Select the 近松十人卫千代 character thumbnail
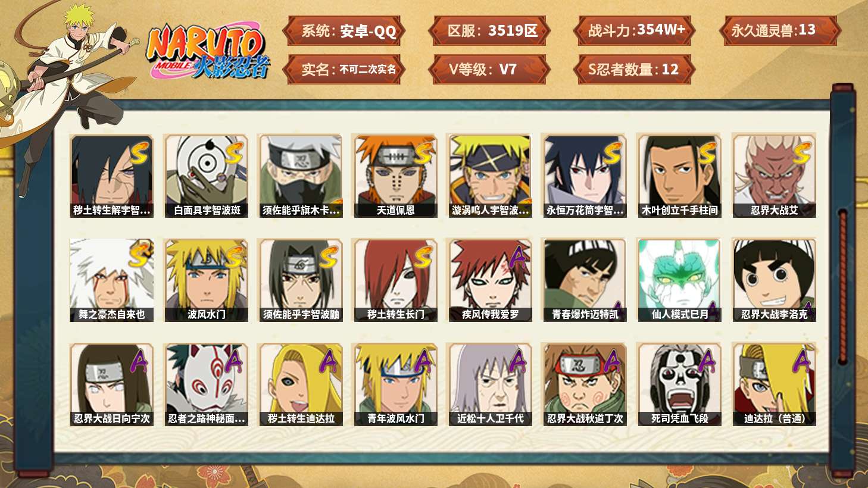Screen dimensions: 868x488 [490, 384]
